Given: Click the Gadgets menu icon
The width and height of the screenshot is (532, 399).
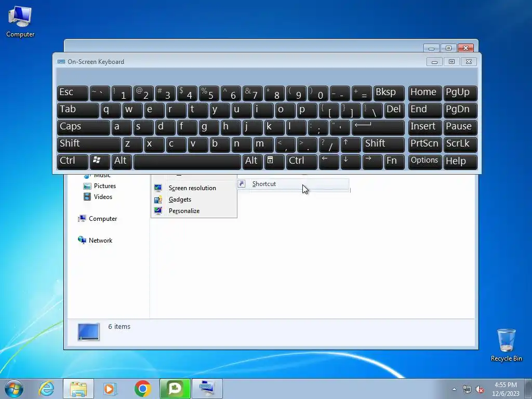Looking at the screenshot, I should tap(158, 199).
